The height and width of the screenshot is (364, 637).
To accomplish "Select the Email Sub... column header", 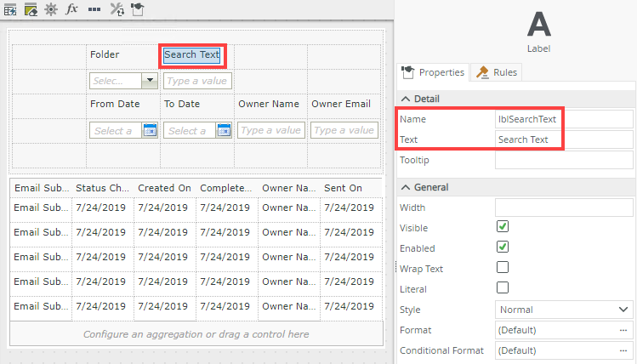I will click(x=41, y=188).
